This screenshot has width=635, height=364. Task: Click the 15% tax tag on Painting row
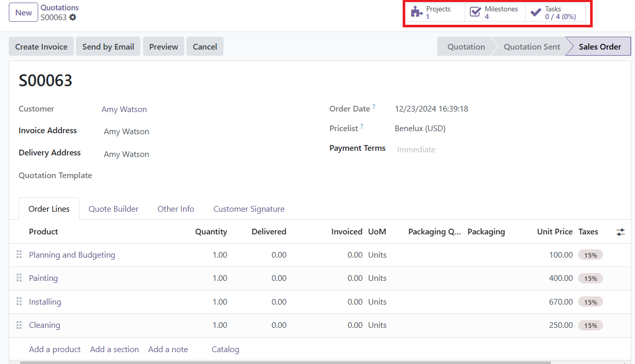(x=591, y=278)
